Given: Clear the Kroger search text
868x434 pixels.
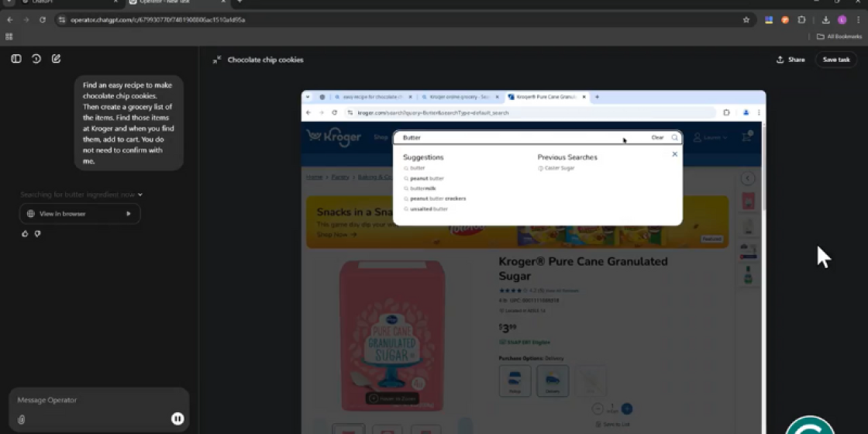Looking at the screenshot, I should (657, 137).
